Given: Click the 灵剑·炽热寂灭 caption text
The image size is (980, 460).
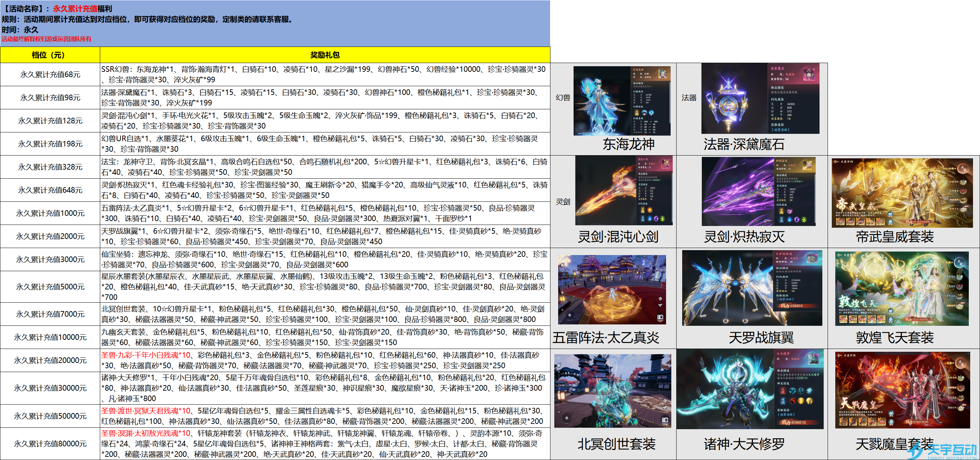Looking at the screenshot, I should tap(744, 237).
